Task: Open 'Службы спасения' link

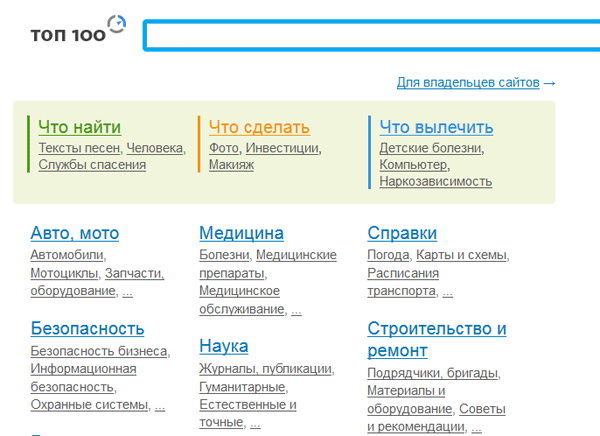Action: click(x=92, y=165)
